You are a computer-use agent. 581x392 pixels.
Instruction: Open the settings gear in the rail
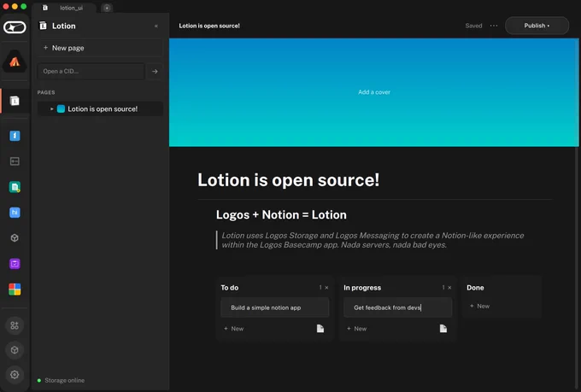[15, 375]
